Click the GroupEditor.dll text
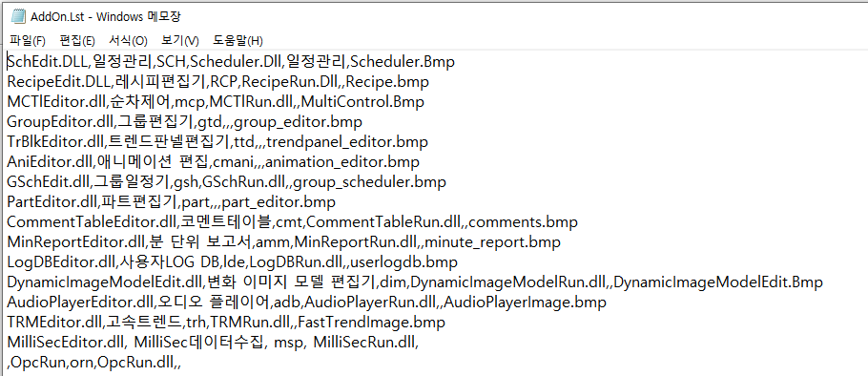The image size is (868, 376). pyautogui.click(x=59, y=122)
